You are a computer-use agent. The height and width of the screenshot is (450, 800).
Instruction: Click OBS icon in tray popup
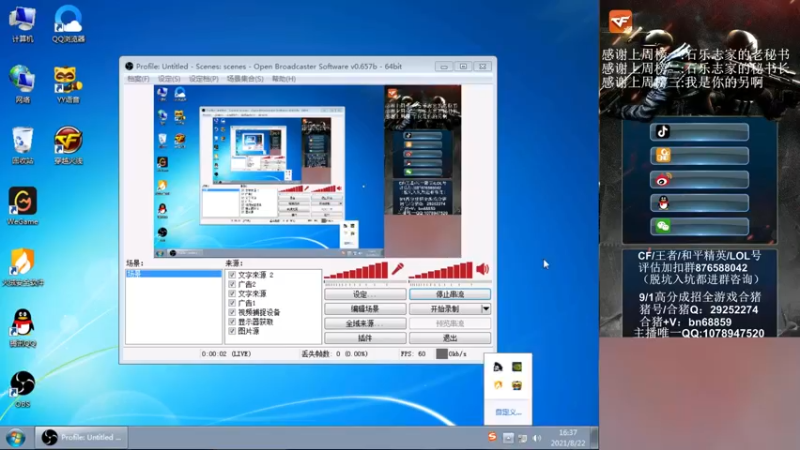click(x=498, y=367)
